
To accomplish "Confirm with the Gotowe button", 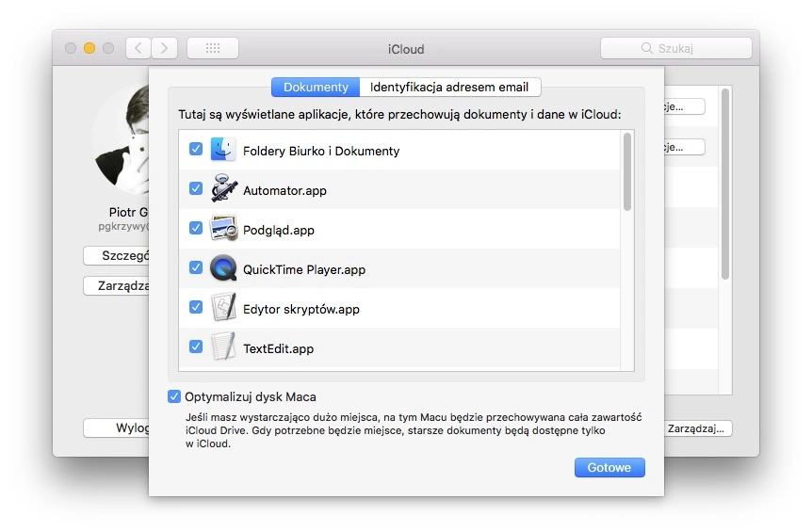I will 609,467.
